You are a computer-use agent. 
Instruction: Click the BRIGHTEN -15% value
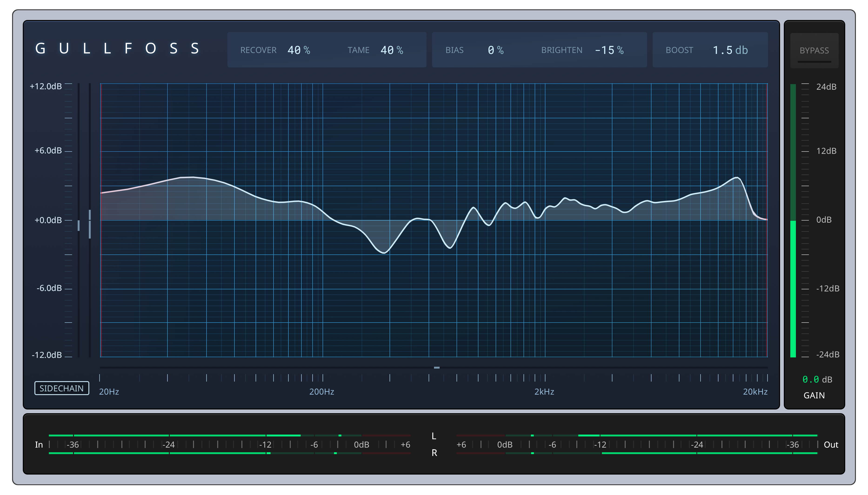click(x=609, y=50)
